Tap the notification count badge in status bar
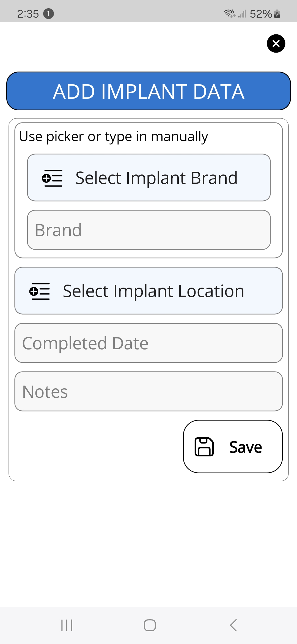This screenshot has width=297, height=644. click(x=48, y=13)
